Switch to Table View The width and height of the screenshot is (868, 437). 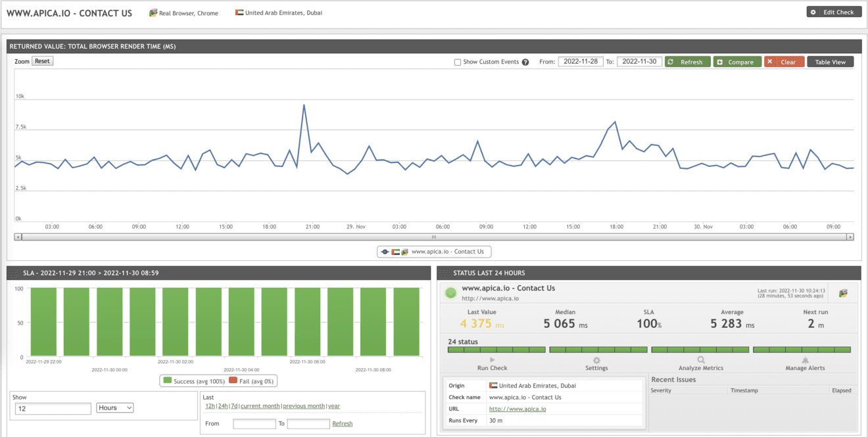[831, 61]
